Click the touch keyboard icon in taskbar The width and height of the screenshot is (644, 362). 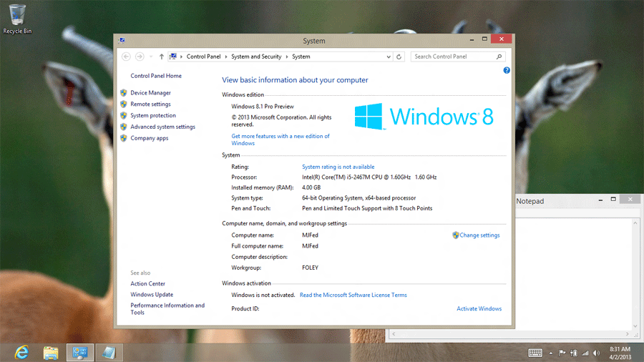[535, 353]
